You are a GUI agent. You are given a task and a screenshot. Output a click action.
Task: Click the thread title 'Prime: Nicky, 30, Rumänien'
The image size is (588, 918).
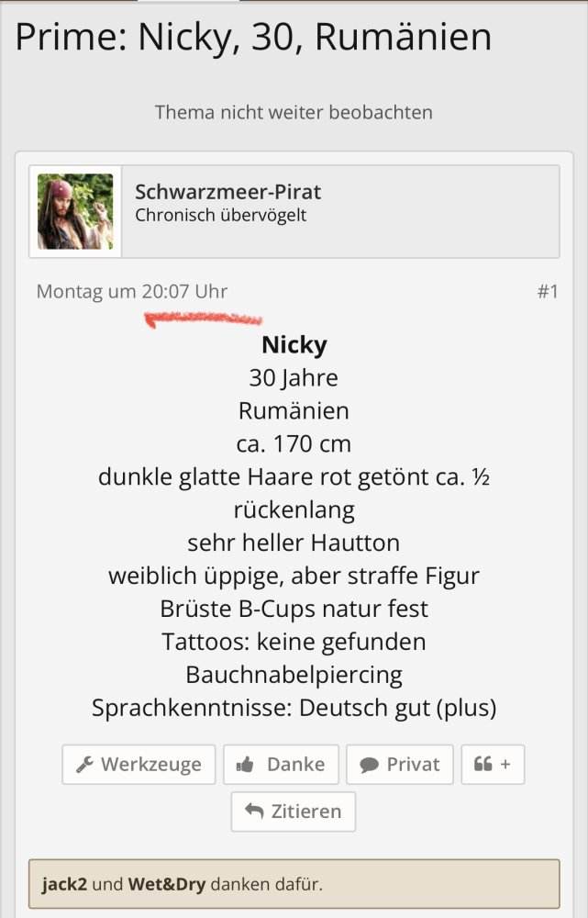[253, 38]
